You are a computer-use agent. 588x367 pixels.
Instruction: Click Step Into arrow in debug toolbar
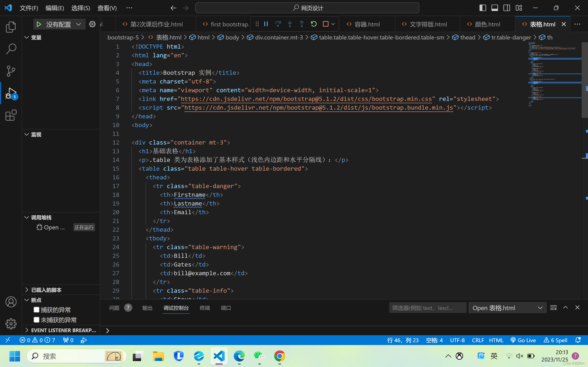pos(290,24)
